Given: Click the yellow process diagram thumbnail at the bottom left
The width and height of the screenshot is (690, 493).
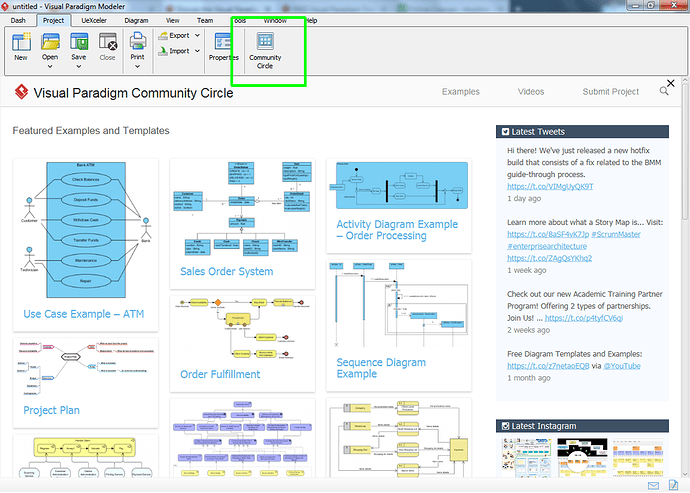Looking at the screenshot, I should click(86, 457).
